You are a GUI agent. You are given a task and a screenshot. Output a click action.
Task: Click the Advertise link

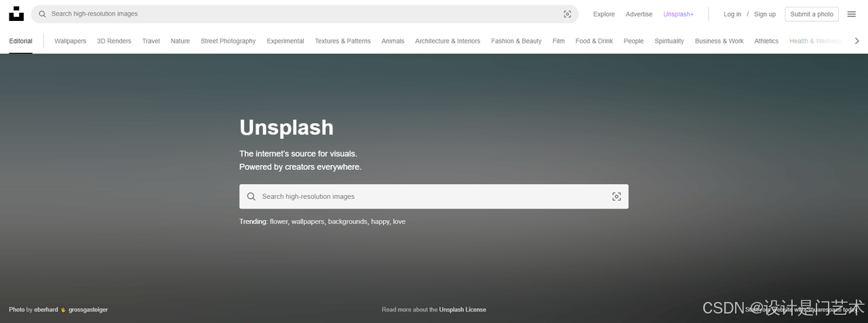coord(639,14)
